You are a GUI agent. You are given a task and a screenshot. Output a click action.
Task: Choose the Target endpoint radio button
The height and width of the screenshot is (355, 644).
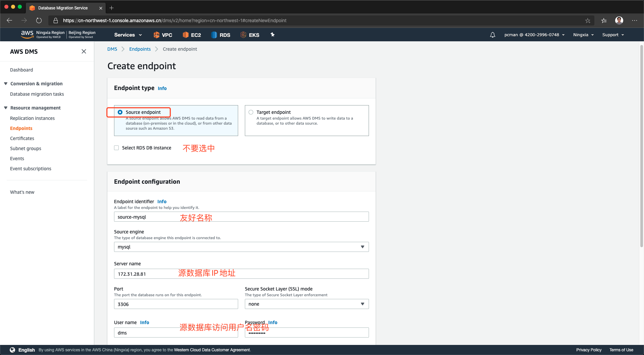[251, 112]
